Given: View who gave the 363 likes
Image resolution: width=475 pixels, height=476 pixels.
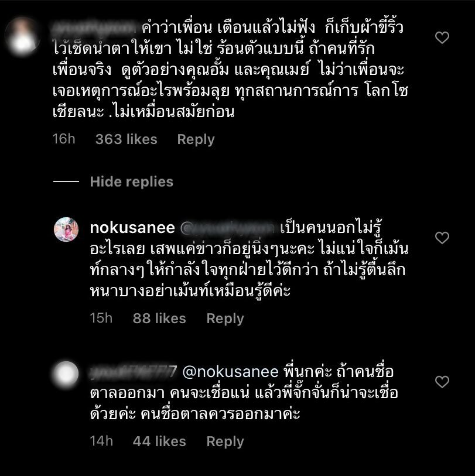Looking at the screenshot, I should (x=127, y=139).
